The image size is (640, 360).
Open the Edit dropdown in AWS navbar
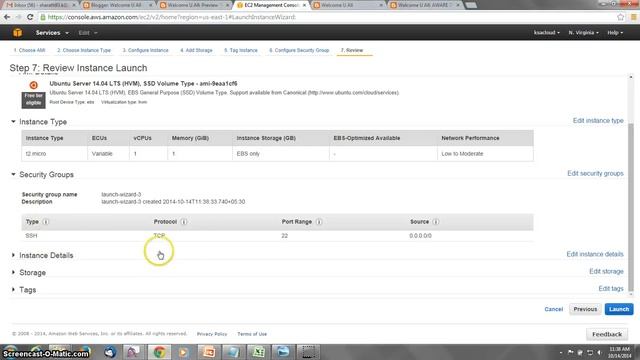(88, 33)
